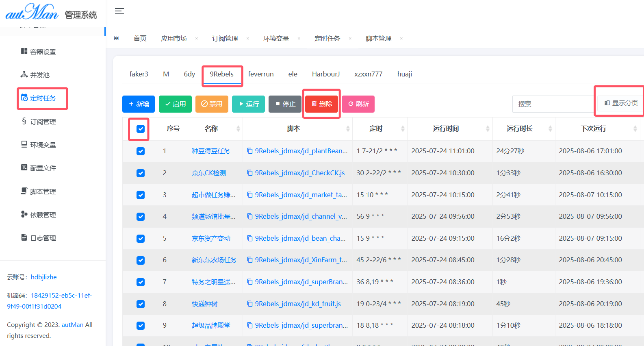Screen dimensions: 644x346
Task: Click the 停止 stop button
Action: (x=285, y=104)
